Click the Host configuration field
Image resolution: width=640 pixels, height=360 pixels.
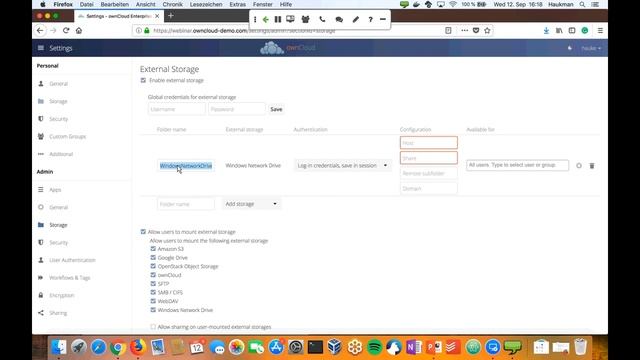coord(429,142)
